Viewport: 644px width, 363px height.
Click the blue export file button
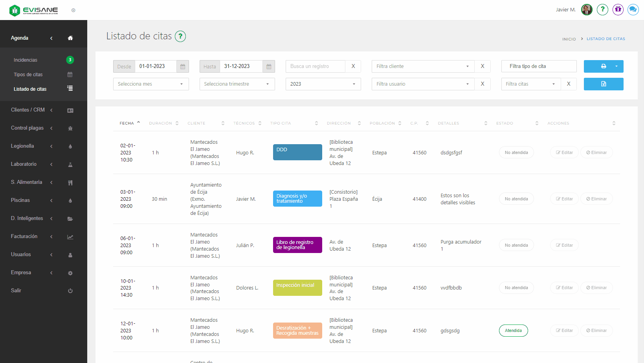coord(603,84)
